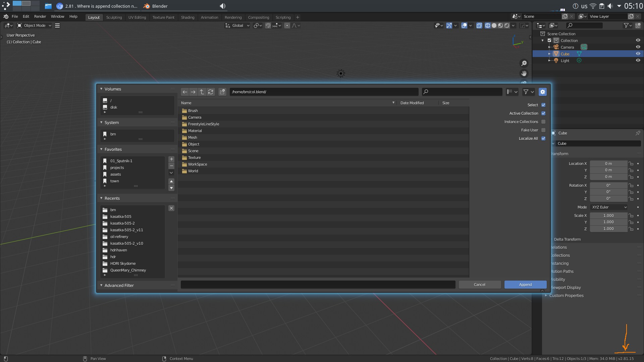Collapse the Volumes panel
The width and height of the screenshot is (644, 362).
click(101, 89)
